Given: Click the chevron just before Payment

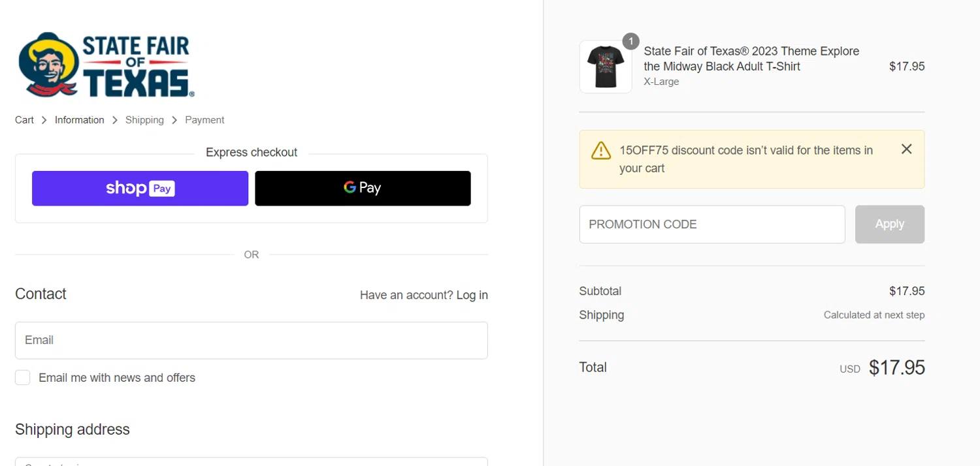Looking at the screenshot, I should 174,120.
